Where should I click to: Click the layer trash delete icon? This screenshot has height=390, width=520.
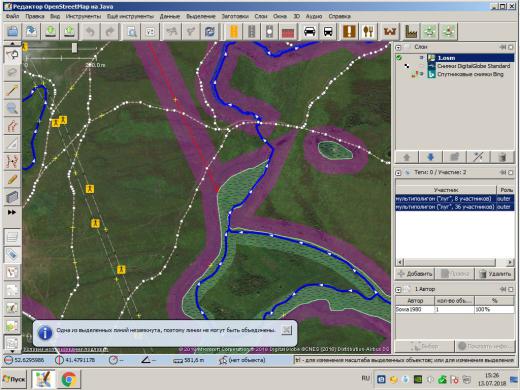pyautogui.click(x=503, y=157)
